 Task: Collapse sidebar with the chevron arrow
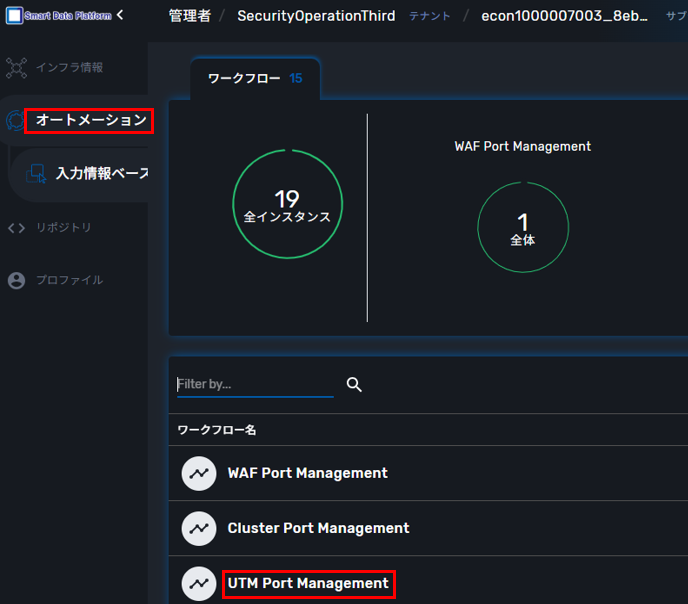[120, 15]
